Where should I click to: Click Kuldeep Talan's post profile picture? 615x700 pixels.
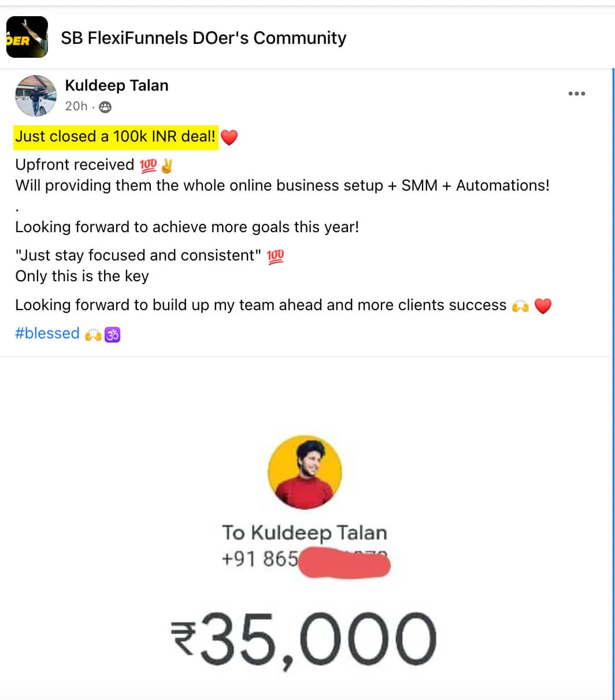pyautogui.click(x=36, y=96)
